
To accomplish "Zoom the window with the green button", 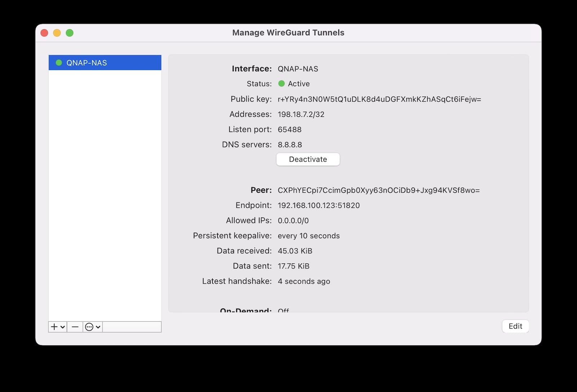I will click(70, 33).
